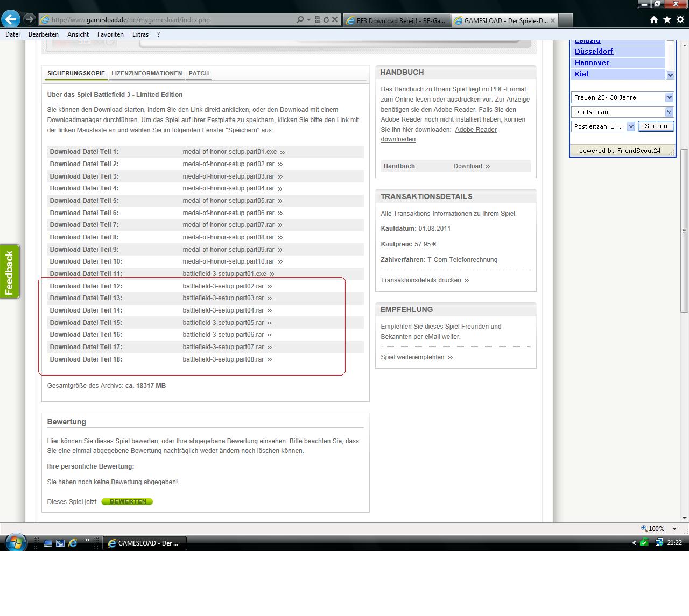
Task: Open the zoom level dropdown arrow
Action: pyautogui.click(x=674, y=529)
